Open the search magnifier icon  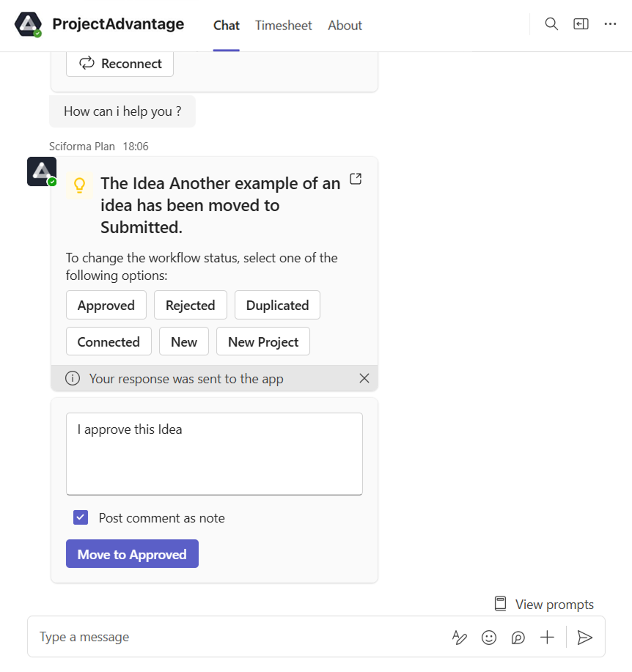[x=551, y=24]
